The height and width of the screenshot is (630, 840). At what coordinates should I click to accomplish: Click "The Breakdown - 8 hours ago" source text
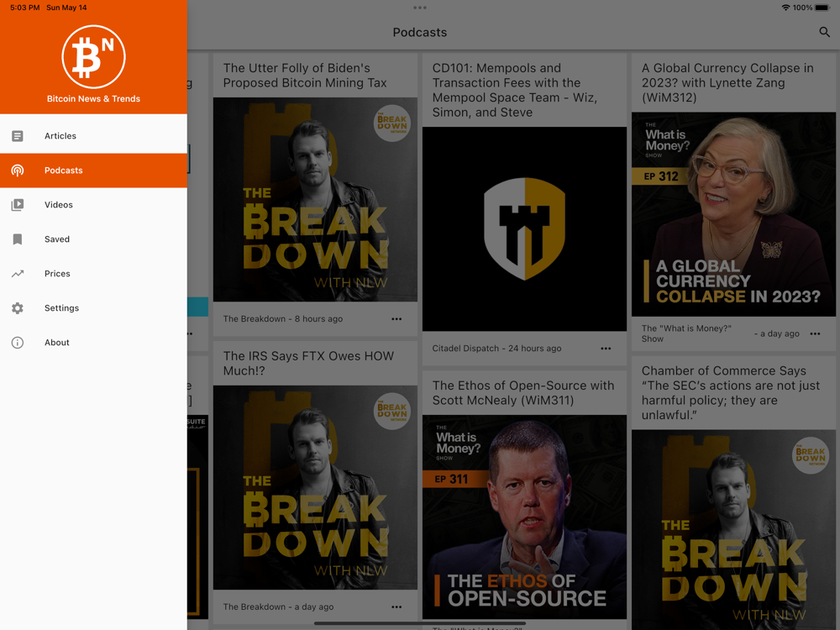coord(283,318)
